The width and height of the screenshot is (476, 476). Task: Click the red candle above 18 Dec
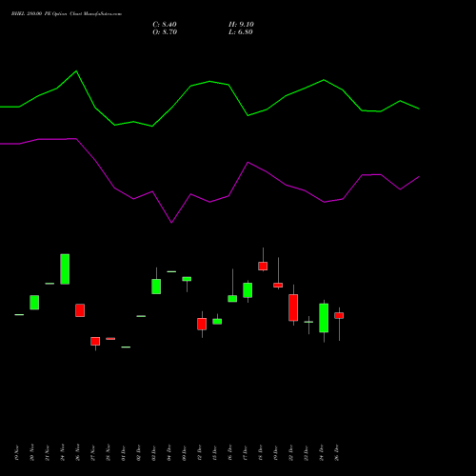(263, 266)
